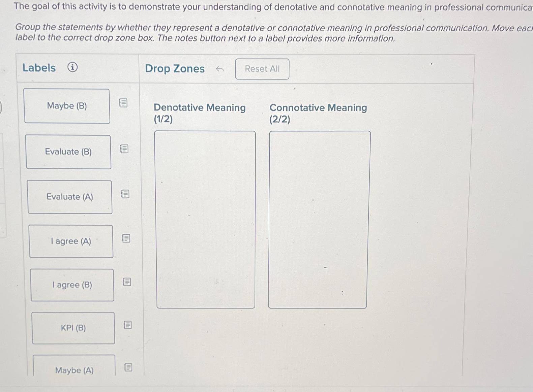This screenshot has height=392, width=533.
Task: Click the undo arrow next to Drop Zones
Action: coord(220,69)
